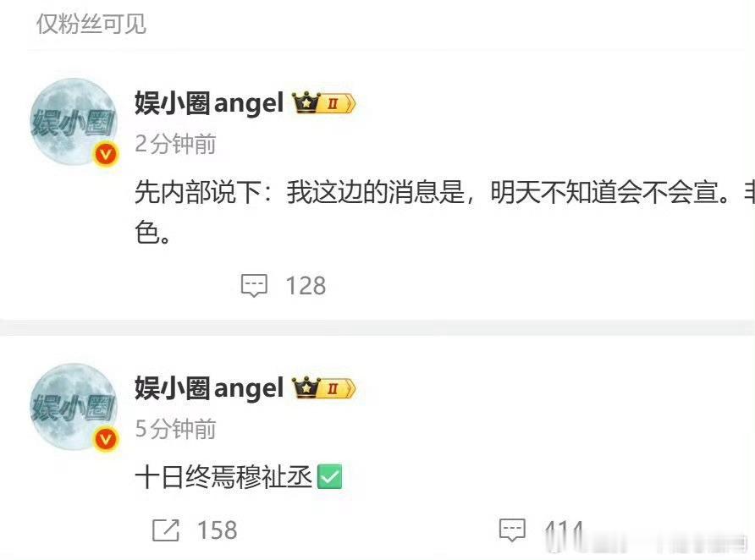
Task: Open the 娱小圈 moon avatar on the first post
Action: pyautogui.click(x=74, y=122)
